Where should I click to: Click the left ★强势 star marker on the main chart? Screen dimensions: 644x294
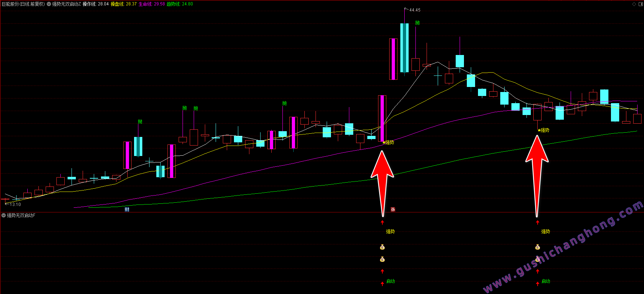[x=384, y=143]
